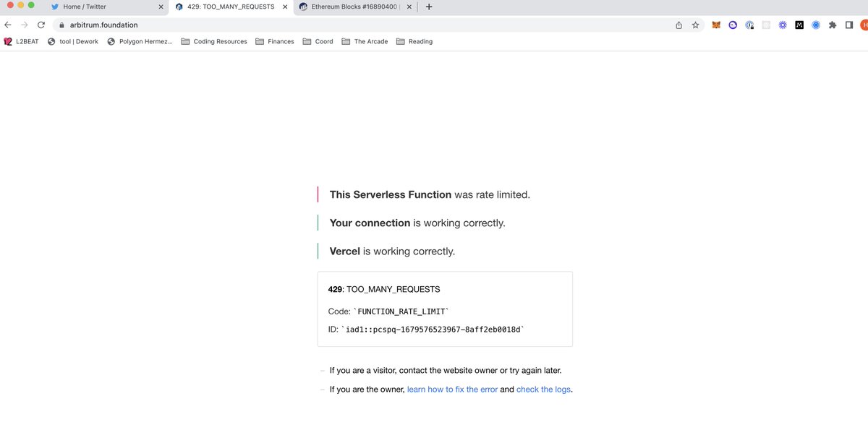Reload the arbitrum.foundation page

tap(41, 25)
